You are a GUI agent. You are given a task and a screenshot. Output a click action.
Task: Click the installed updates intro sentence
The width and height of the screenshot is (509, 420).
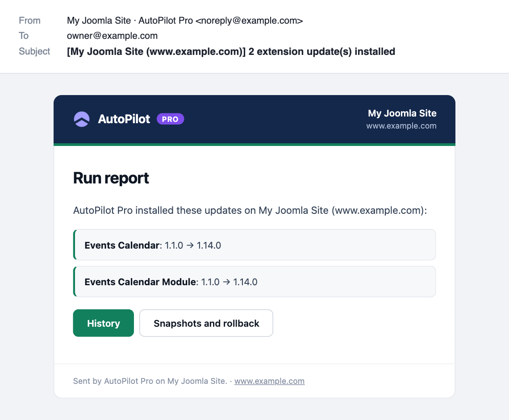point(250,210)
